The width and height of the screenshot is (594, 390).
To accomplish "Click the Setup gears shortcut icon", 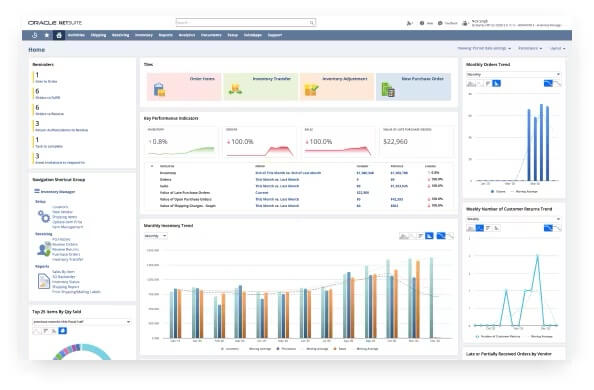I will 44,217.
